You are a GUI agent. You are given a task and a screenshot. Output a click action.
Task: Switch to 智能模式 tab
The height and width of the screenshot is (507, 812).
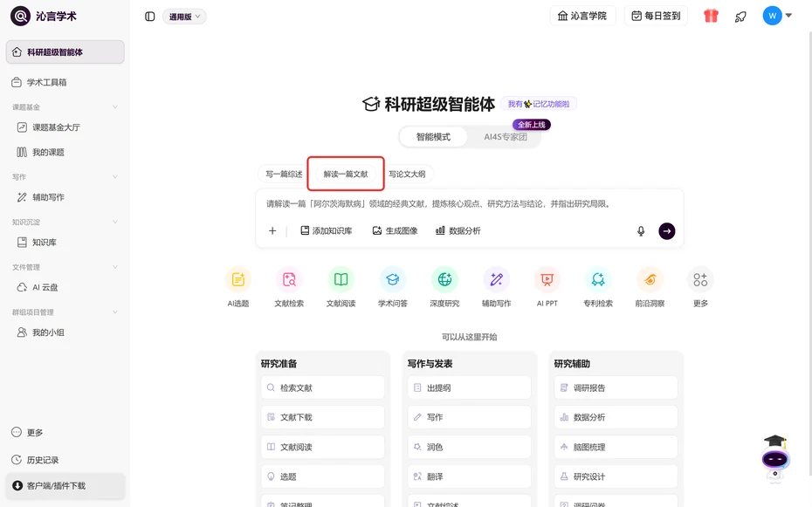coord(433,137)
